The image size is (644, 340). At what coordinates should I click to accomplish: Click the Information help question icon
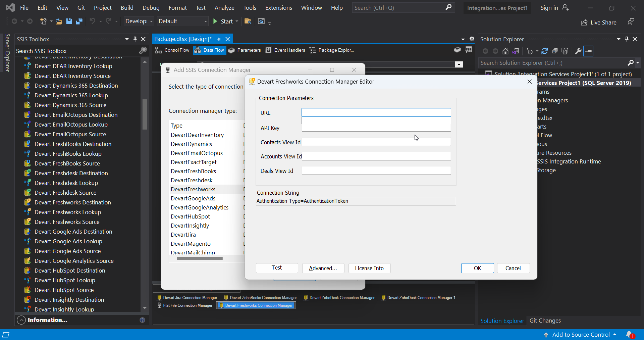(142, 320)
